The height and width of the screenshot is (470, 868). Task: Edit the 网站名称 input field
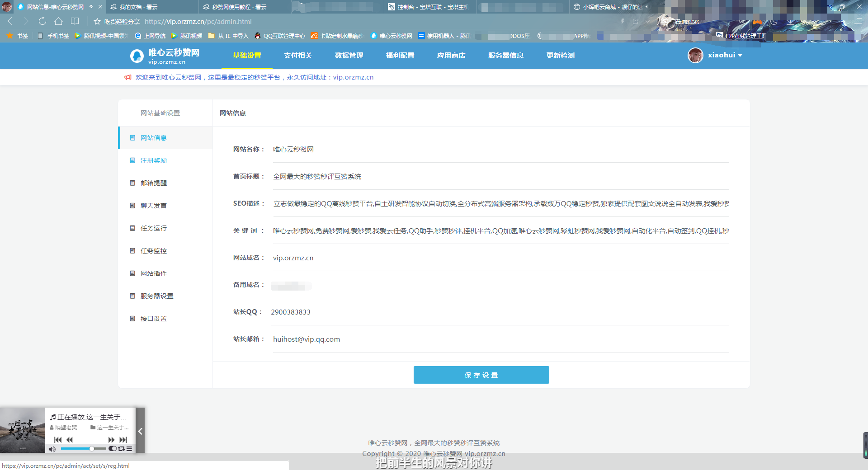pos(500,150)
